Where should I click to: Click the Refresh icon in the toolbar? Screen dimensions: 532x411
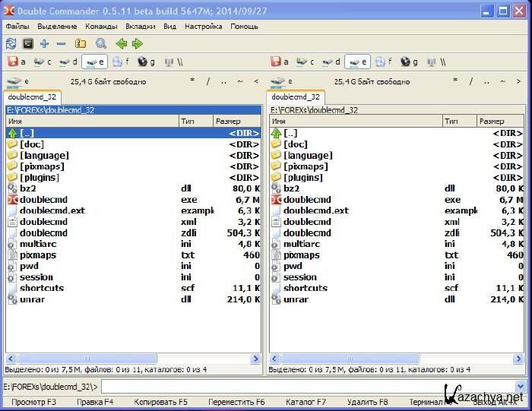pyautogui.click(x=11, y=44)
